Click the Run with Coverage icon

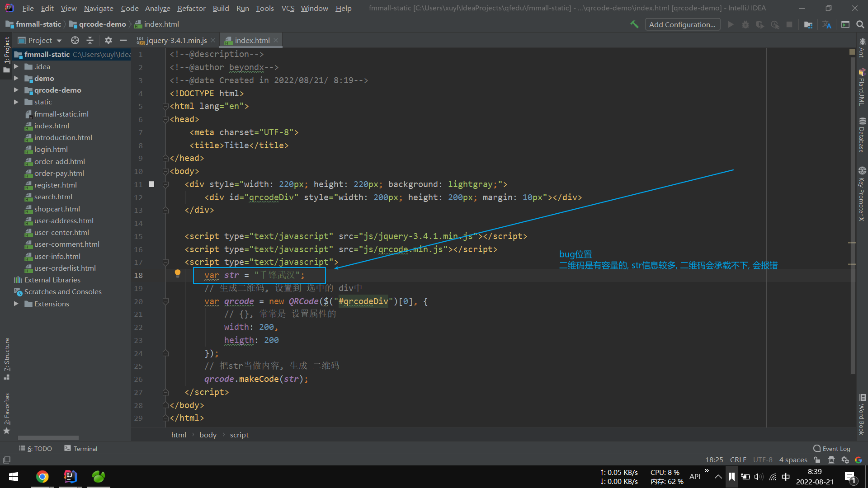pos(760,24)
